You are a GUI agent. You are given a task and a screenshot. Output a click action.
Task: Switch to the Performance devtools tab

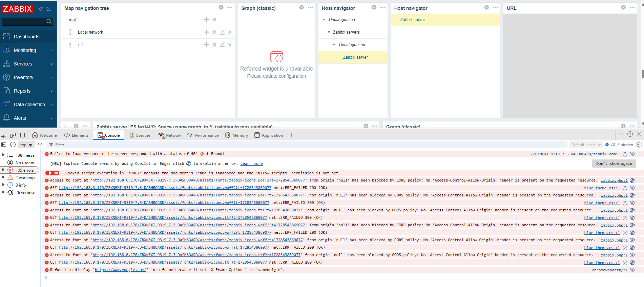(x=203, y=135)
